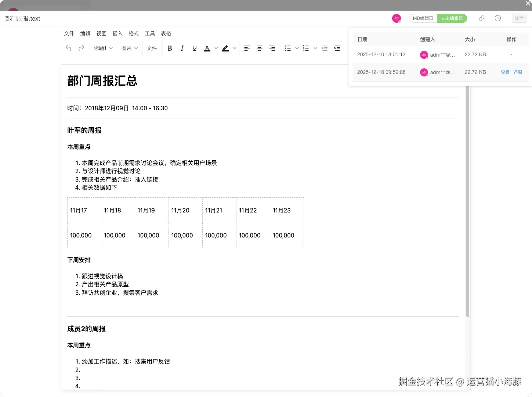Expand bulleted list style options
This screenshot has height=397, width=532.
tap(297, 48)
